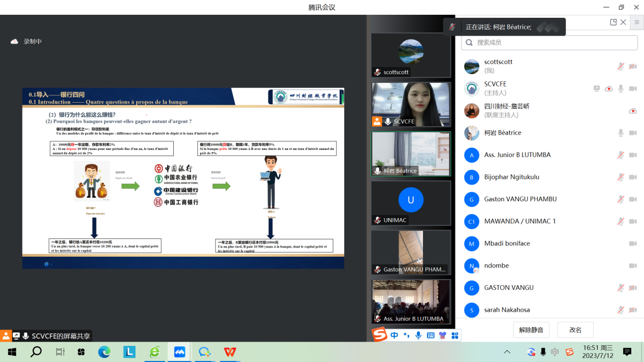Select Mbadi boniface in the member list
Image resolution: width=644 pixels, height=362 pixels.
507,244
